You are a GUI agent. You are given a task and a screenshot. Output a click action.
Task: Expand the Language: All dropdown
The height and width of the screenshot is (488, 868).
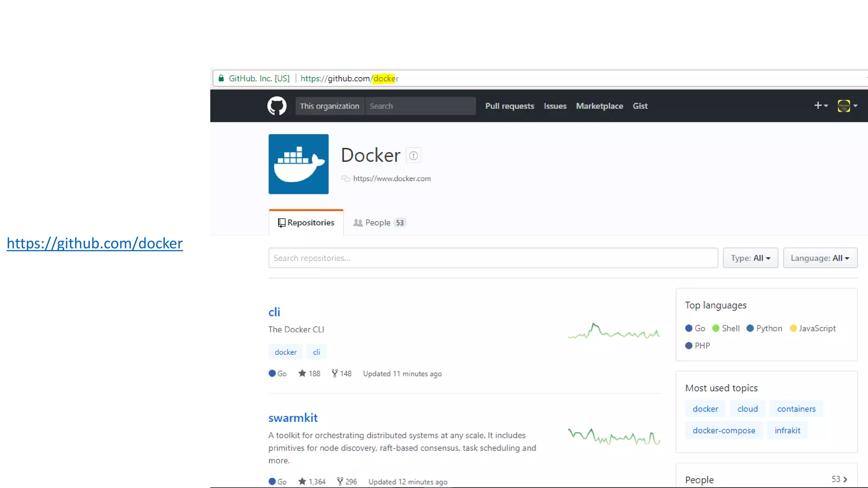pos(820,258)
